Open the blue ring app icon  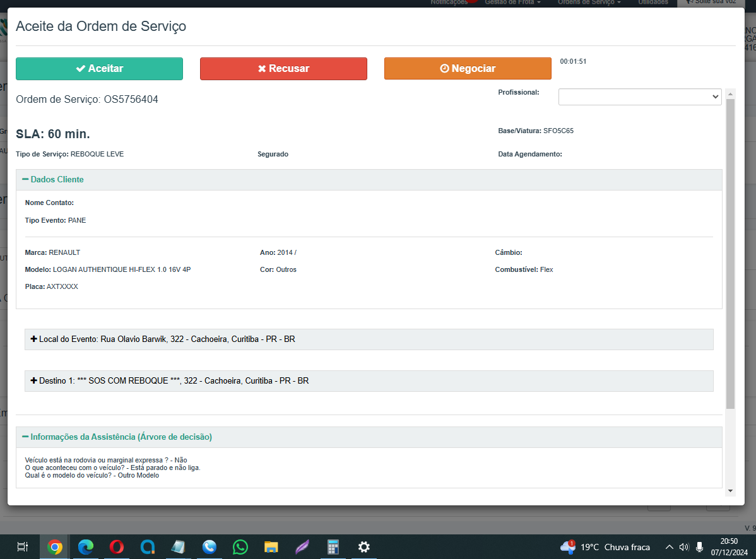(148, 547)
